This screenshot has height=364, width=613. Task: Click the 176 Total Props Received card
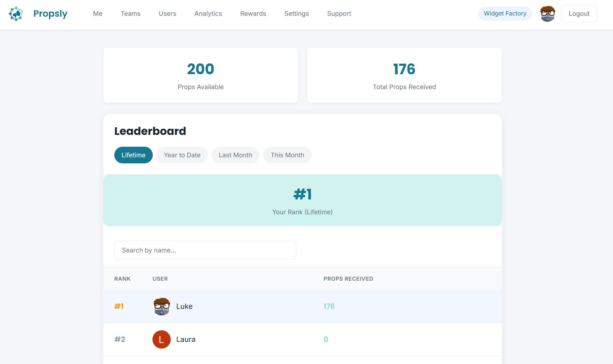tap(404, 75)
